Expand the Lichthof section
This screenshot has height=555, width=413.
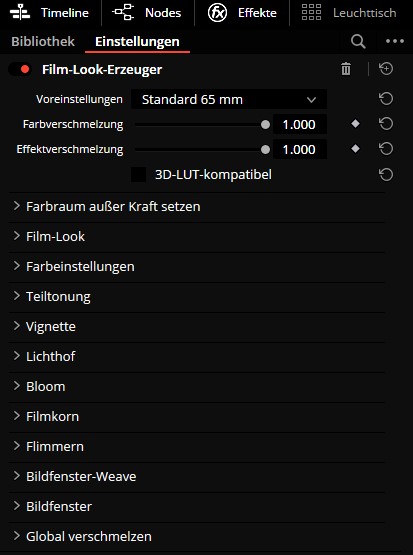(196, 356)
